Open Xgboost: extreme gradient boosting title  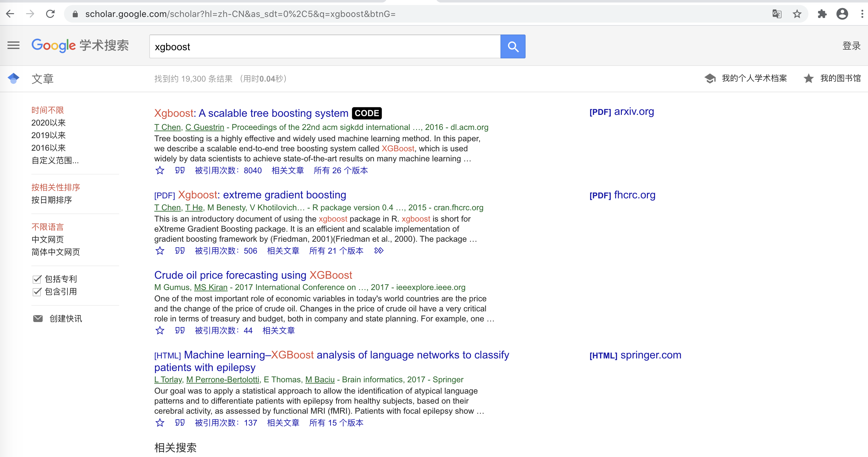point(262,195)
